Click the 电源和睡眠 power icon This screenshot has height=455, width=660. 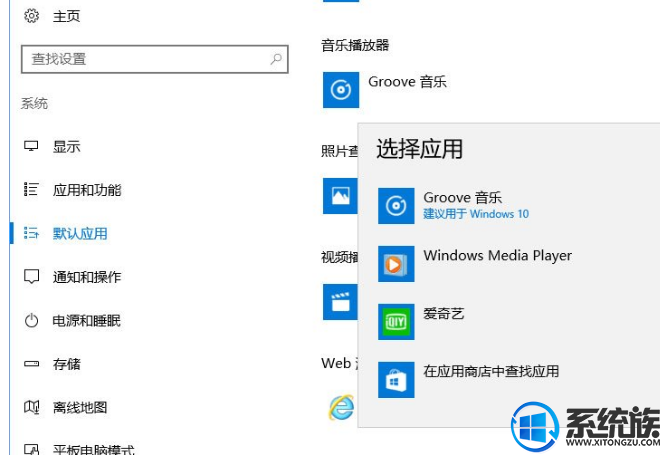31,320
